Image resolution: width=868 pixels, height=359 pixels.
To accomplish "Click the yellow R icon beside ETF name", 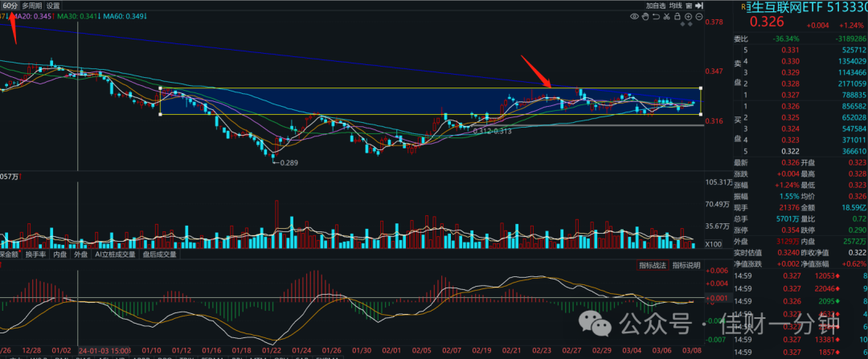I will (x=743, y=6).
